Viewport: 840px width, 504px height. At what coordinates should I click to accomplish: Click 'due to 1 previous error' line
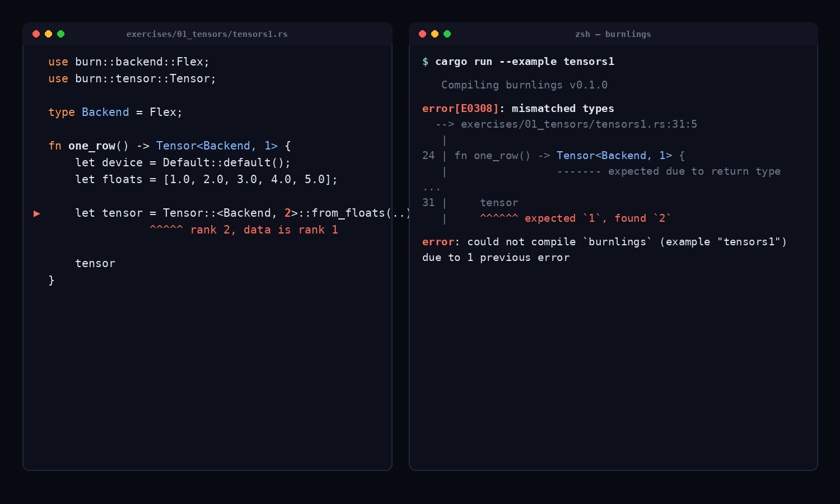[x=496, y=258]
